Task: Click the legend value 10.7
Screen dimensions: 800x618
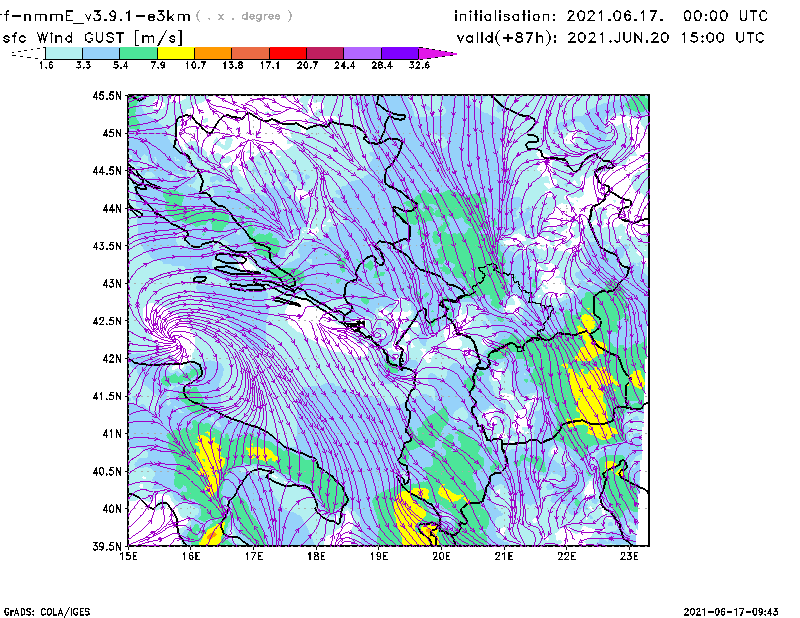Action: click(x=195, y=65)
